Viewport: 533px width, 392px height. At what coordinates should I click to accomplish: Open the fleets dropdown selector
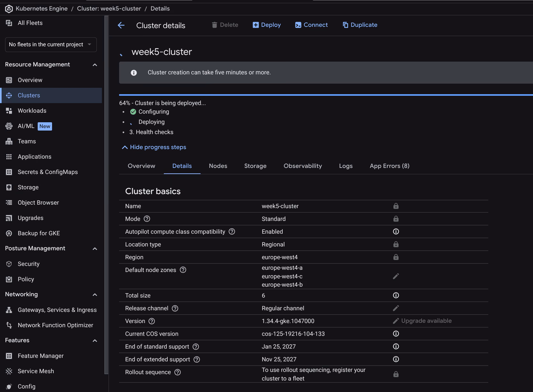(x=50, y=44)
